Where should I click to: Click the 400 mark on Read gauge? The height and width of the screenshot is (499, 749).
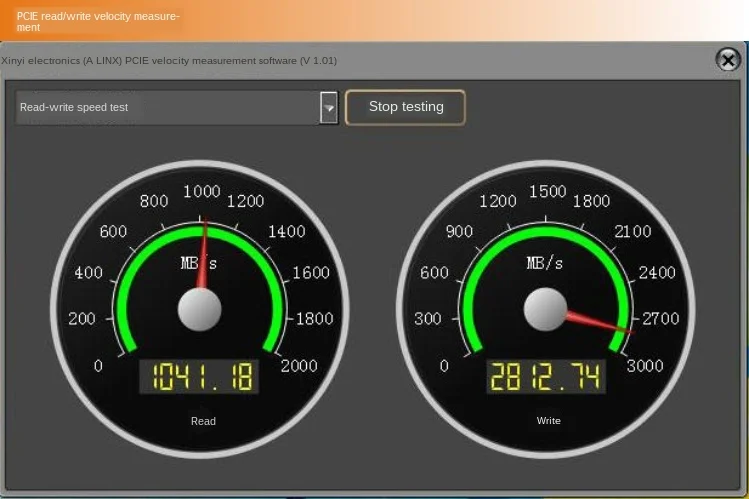click(x=88, y=273)
